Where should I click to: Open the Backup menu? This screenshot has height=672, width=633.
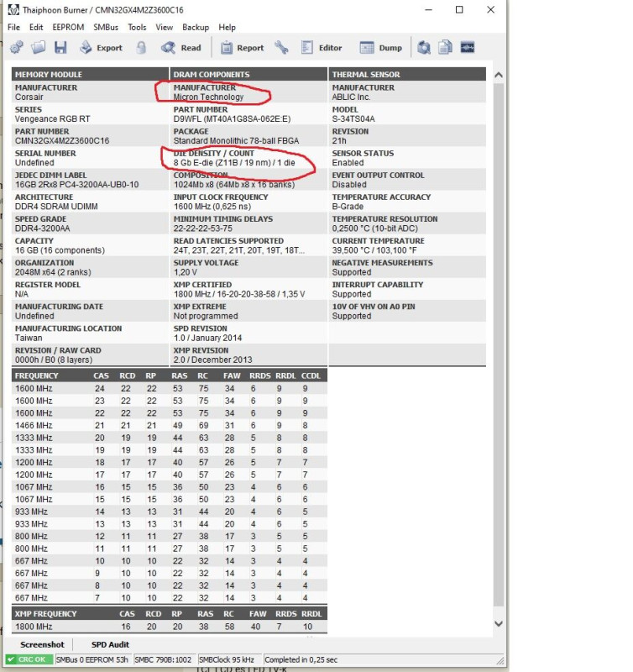coord(196,28)
